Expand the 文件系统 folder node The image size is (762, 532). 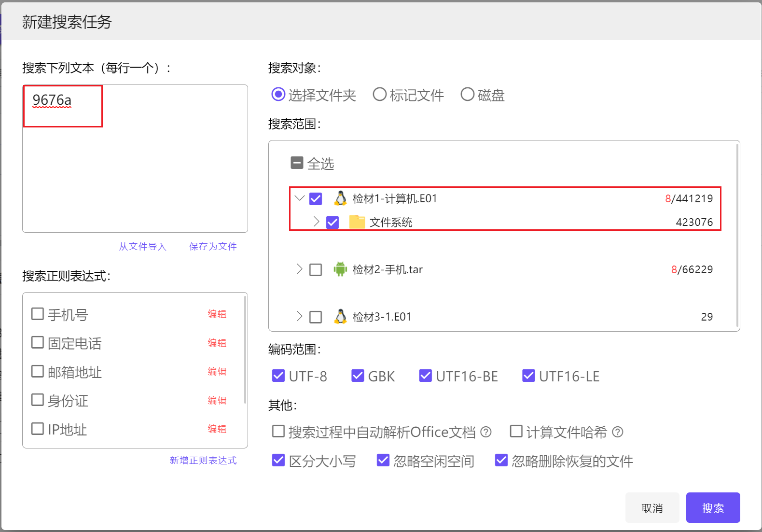pyautogui.click(x=317, y=222)
